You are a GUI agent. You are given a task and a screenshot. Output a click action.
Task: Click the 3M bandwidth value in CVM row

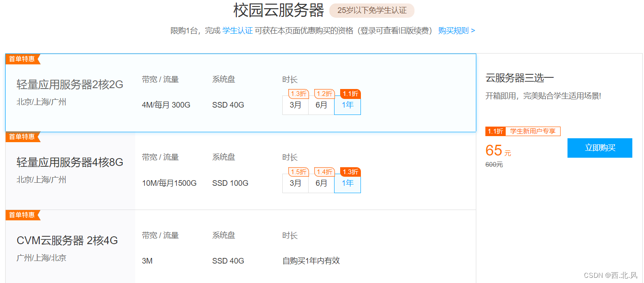(x=147, y=261)
